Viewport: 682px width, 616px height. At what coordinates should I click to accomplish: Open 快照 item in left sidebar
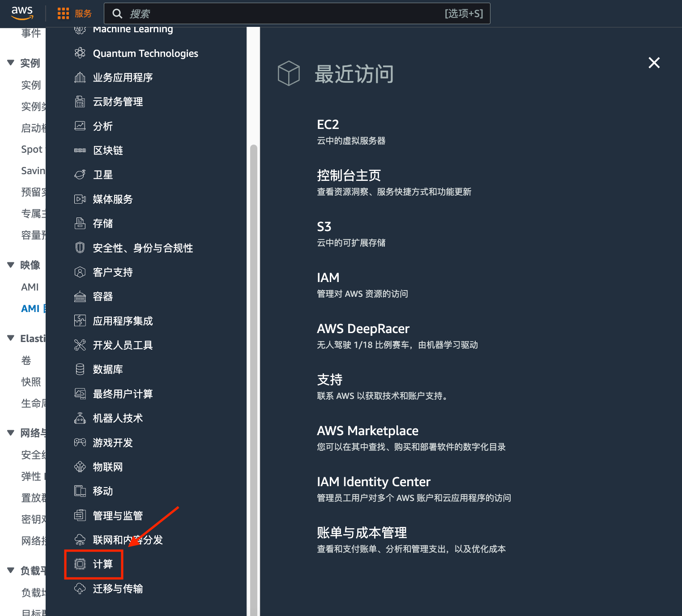point(31,382)
